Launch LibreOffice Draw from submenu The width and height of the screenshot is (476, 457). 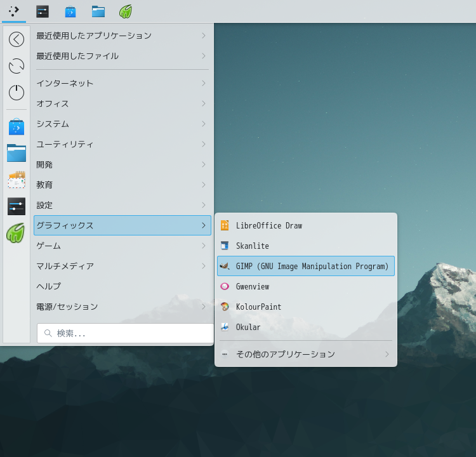(306, 225)
